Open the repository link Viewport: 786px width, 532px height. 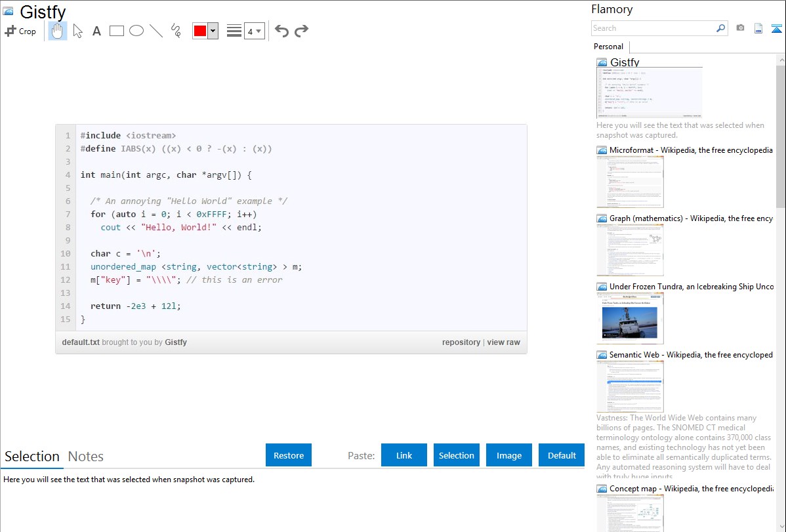[461, 342]
